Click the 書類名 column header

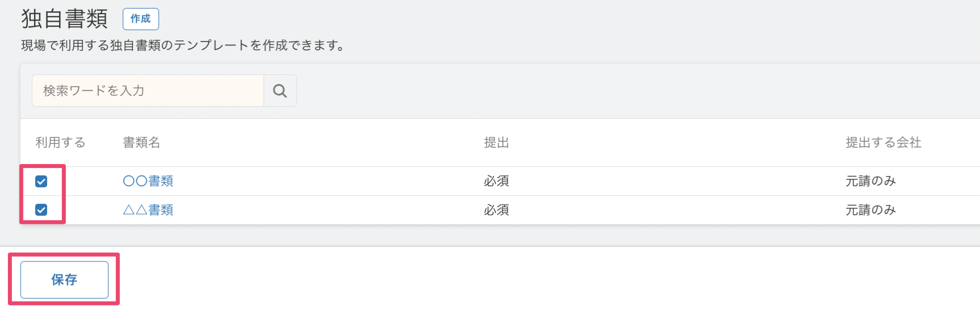142,143
